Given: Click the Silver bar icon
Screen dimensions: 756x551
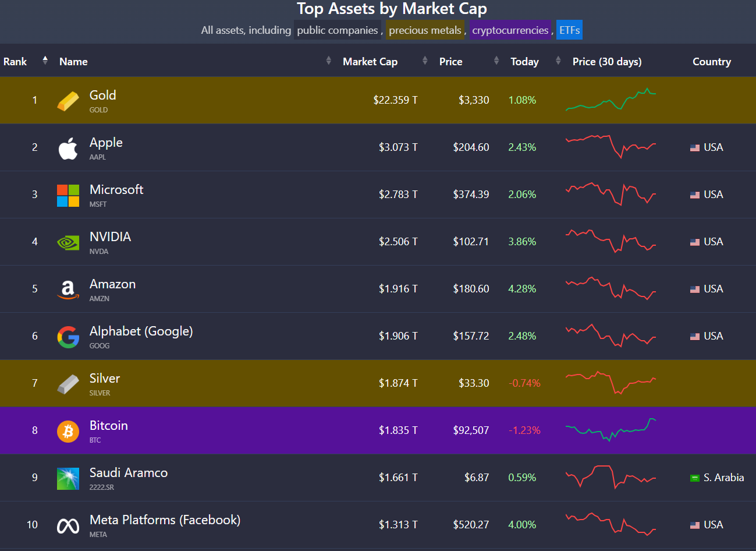Looking at the screenshot, I should click(68, 384).
